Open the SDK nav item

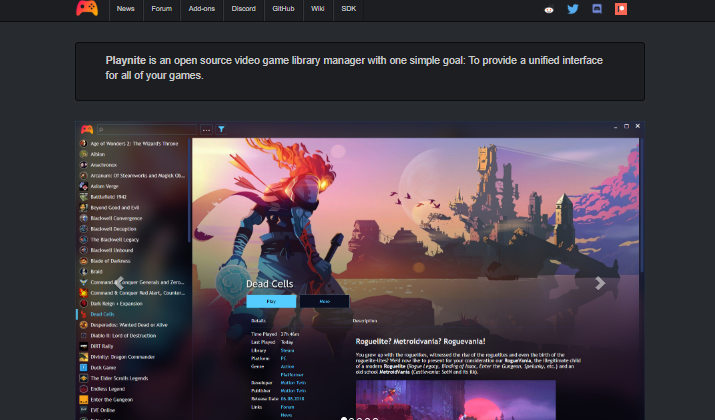click(348, 9)
